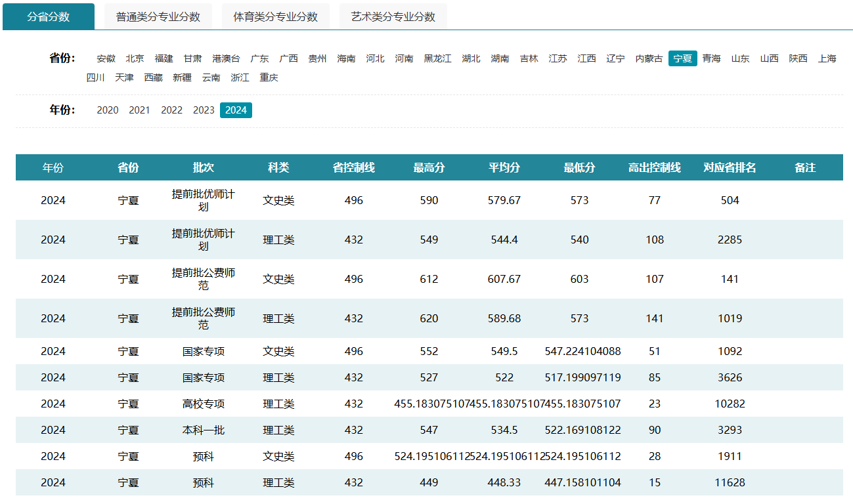Viewport: 853px width, 504px height.
Task: Click the active 2024 year button
Action: coord(236,110)
